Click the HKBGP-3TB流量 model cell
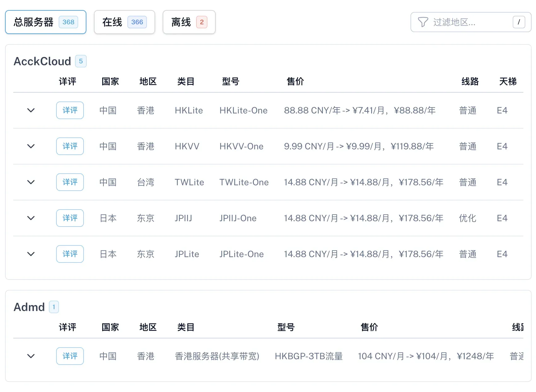 point(309,356)
